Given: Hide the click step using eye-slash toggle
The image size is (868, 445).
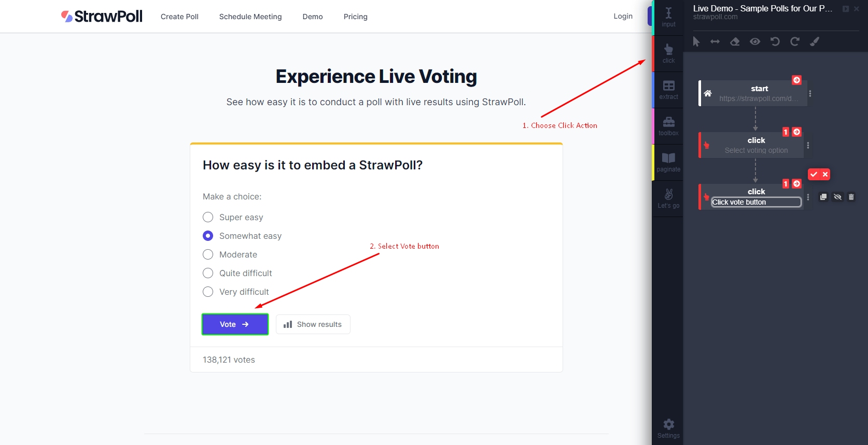Looking at the screenshot, I should (837, 197).
